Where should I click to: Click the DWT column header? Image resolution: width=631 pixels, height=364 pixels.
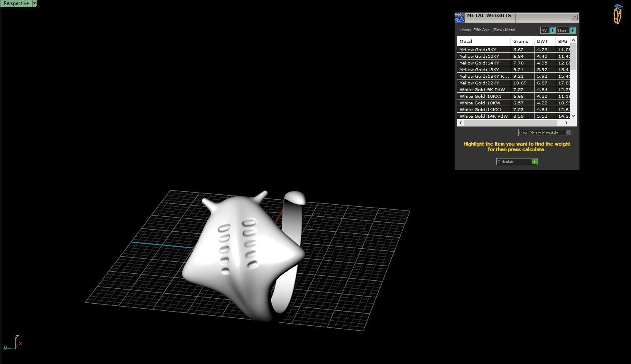pos(545,41)
